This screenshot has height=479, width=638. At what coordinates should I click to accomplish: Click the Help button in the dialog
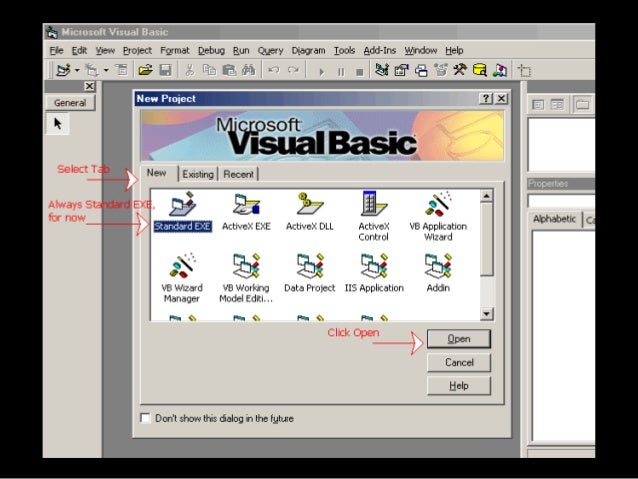459,385
